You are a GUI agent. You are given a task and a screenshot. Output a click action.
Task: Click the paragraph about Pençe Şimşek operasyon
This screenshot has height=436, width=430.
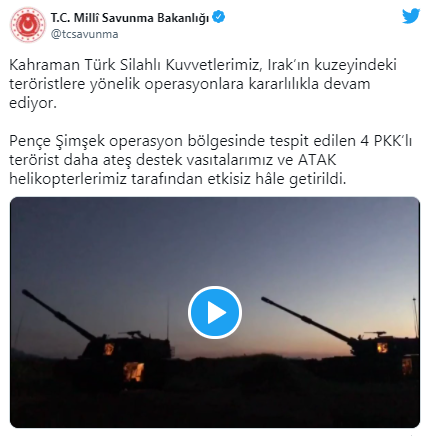211,160
